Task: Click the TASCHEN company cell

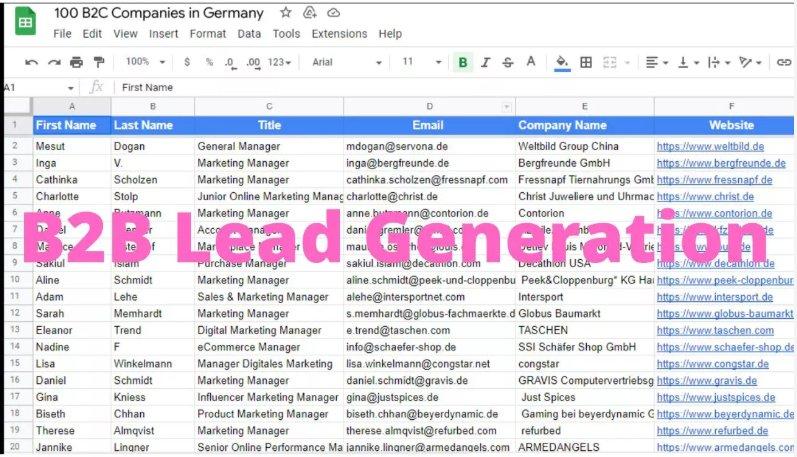Action: 585,330
